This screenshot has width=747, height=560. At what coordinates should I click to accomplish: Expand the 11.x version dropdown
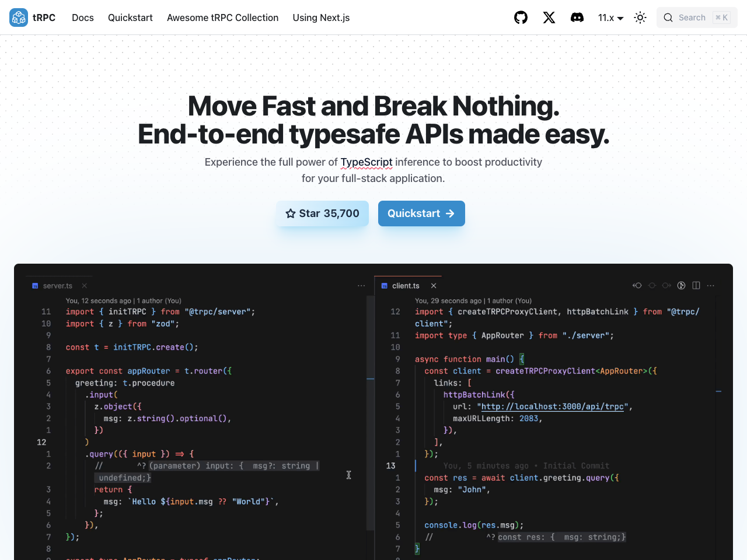[x=610, y=17]
